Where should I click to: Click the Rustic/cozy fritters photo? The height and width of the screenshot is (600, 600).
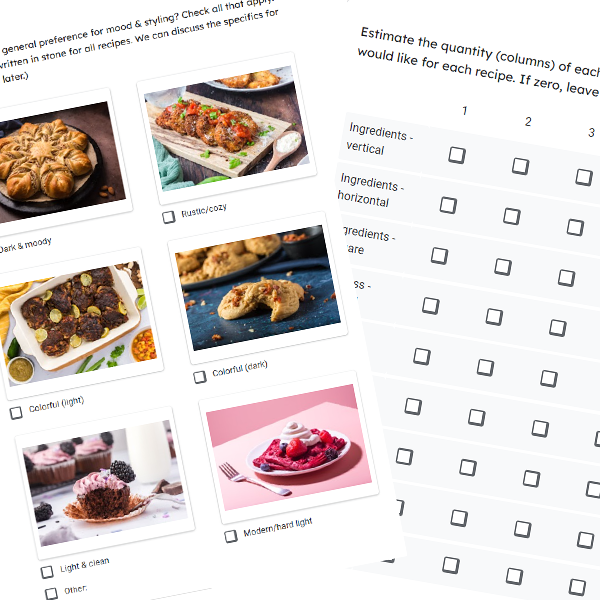coord(227,128)
